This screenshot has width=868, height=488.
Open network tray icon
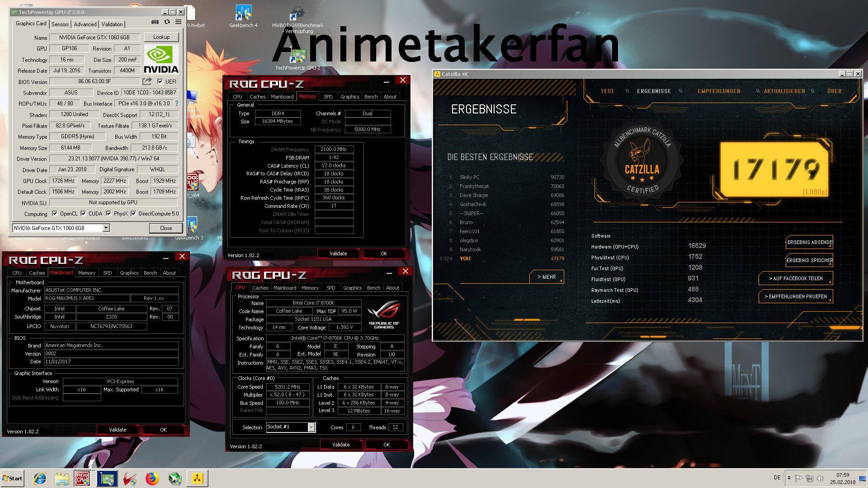809,478
